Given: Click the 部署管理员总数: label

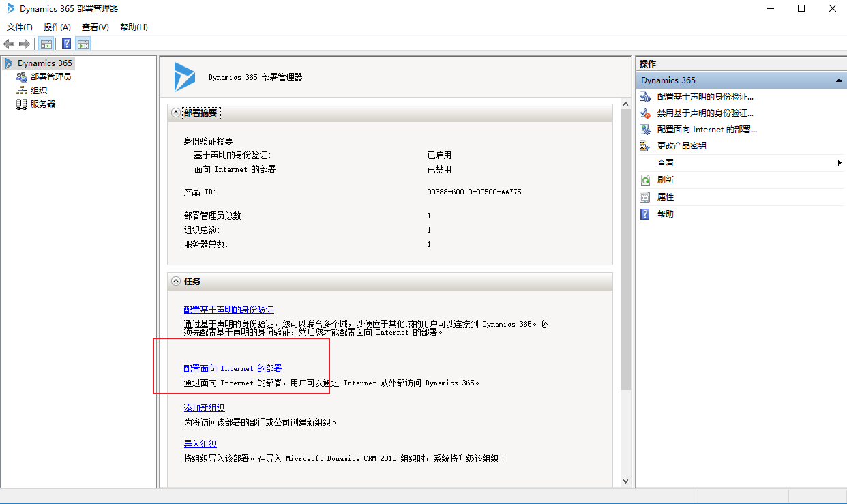Looking at the screenshot, I should 213,216.
